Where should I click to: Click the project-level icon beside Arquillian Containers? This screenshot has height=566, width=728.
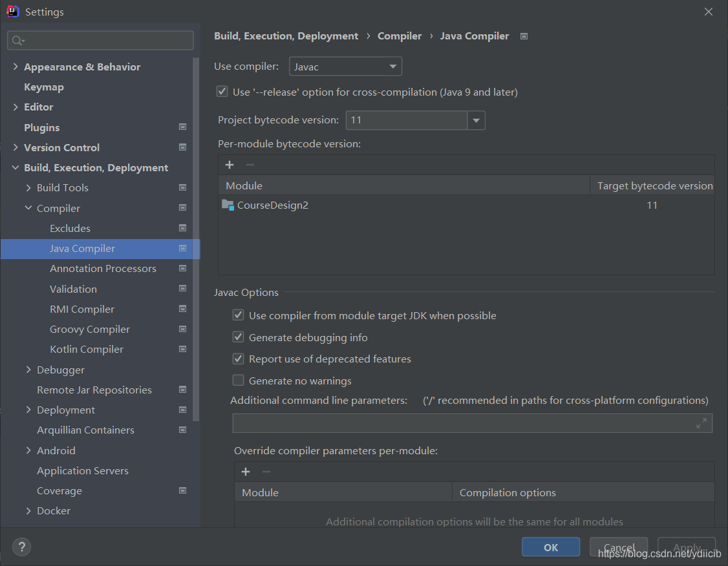(182, 430)
